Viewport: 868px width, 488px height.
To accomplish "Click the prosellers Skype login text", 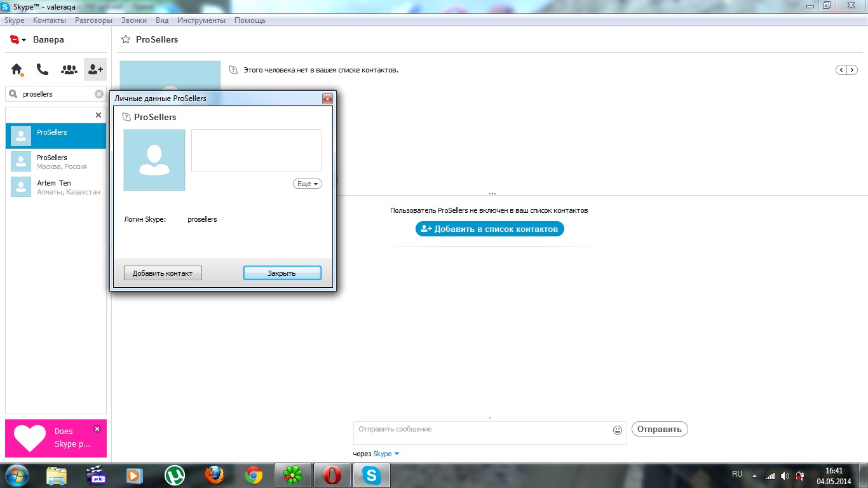I will pos(202,219).
